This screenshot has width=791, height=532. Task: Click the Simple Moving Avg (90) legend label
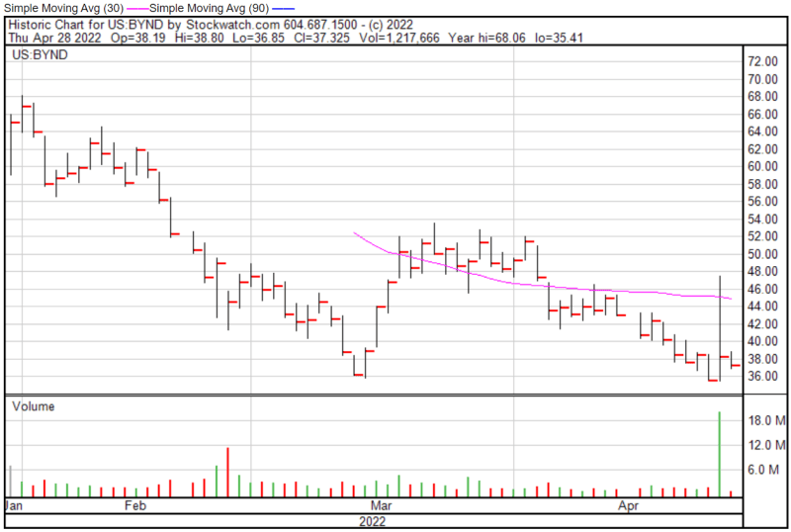pyautogui.click(x=209, y=8)
